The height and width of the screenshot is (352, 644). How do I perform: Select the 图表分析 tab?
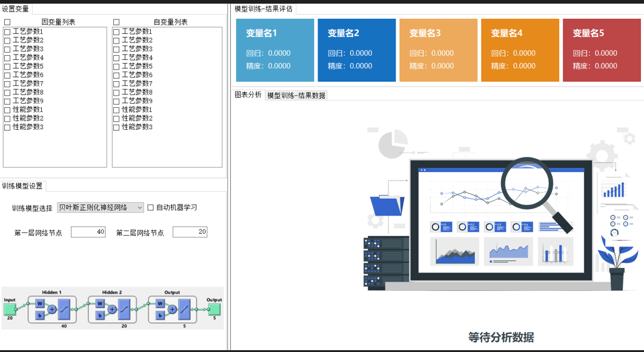click(248, 95)
